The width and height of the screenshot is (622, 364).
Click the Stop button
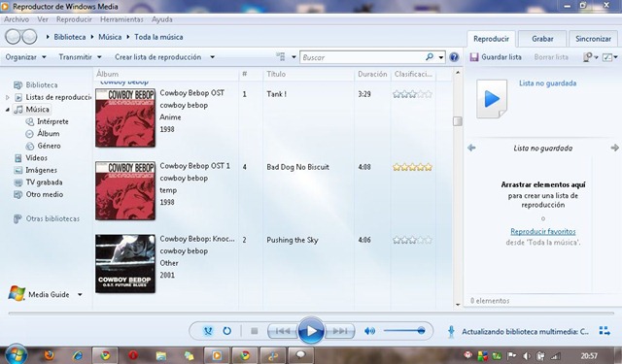tap(255, 331)
